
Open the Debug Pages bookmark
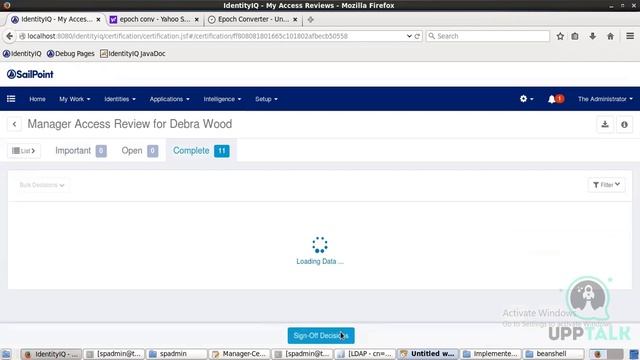[x=71, y=53]
